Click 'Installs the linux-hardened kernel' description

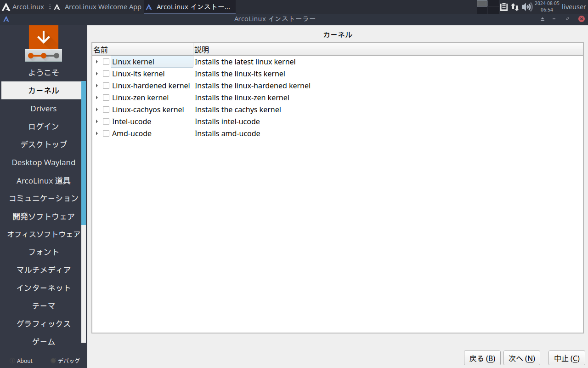(x=253, y=86)
